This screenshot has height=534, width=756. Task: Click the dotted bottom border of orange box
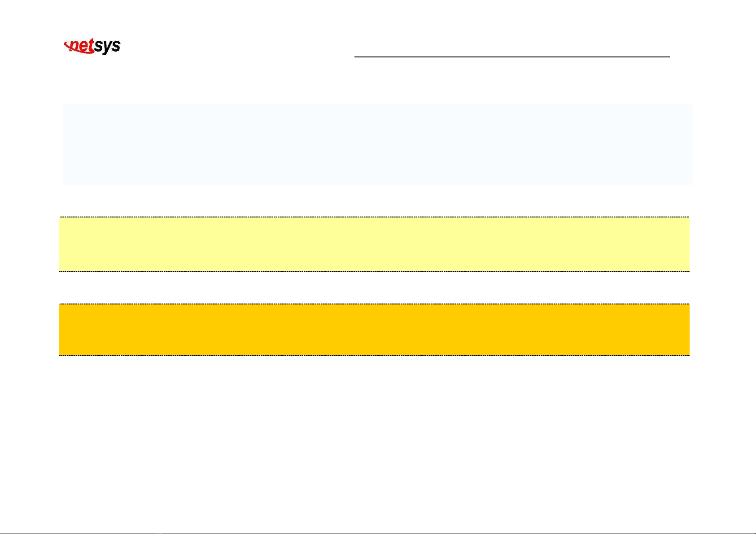coord(374,355)
